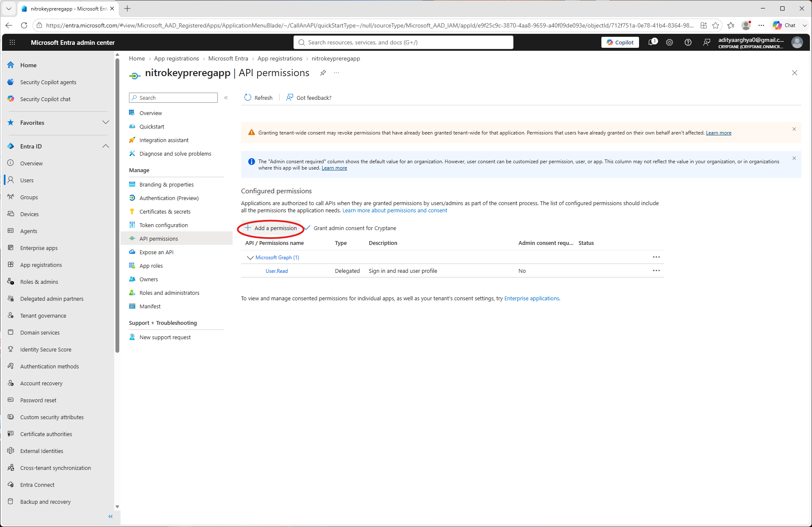Go back in browser
812x527 pixels.
pyautogui.click(x=9, y=25)
